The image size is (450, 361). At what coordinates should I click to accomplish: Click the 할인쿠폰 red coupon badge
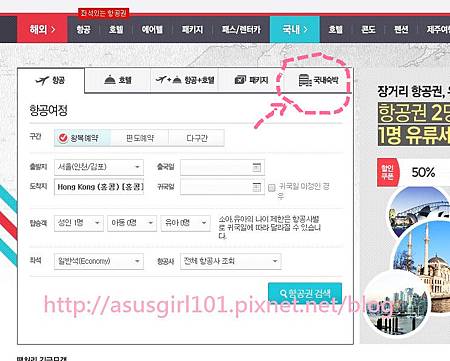point(387,172)
